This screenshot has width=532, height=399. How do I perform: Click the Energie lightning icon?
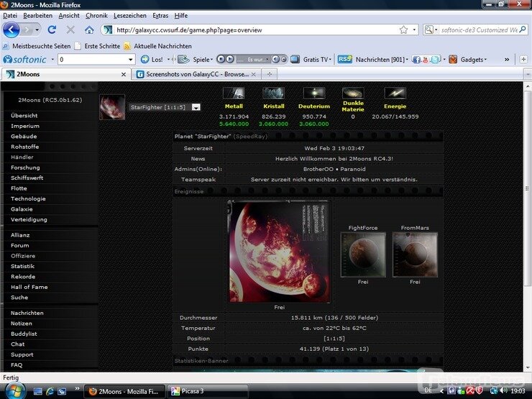point(395,93)
